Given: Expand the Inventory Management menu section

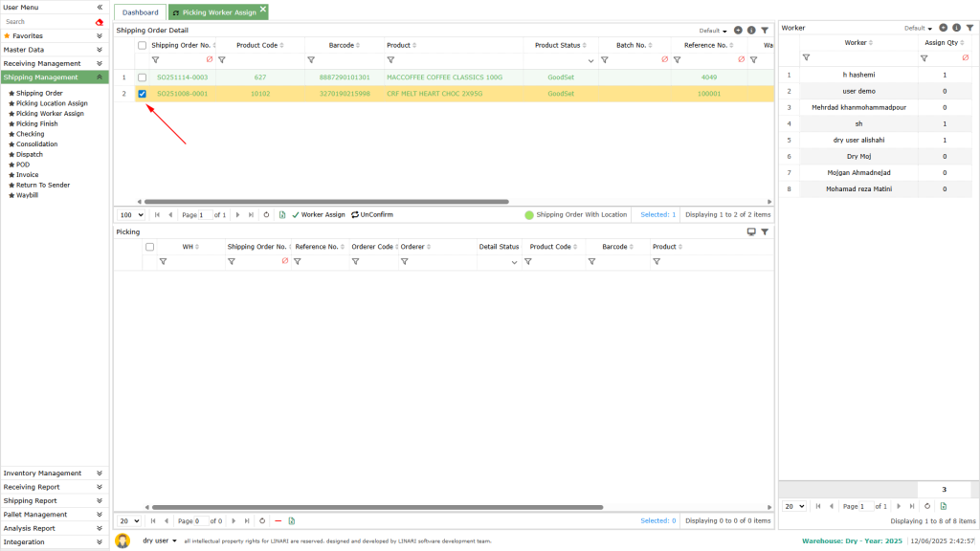Looking at the screenshot, I should pyautogui.click(x=55, y=473).
